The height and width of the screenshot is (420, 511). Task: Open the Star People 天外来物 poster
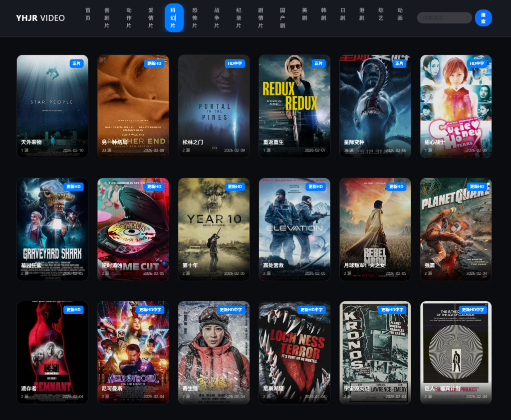[x=52, y=106]
